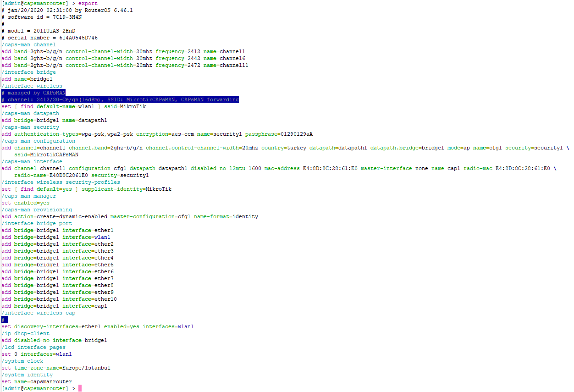
Task: Click the '/interface bridge port' line
Action: (x=37, y=223)
